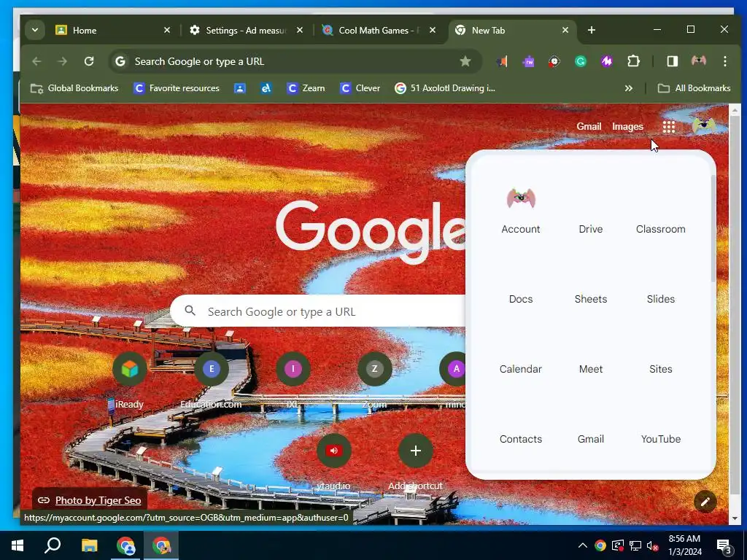This screenshot has width=747, height=560.
Task: Close the Cool Math Games tab
Action: point(432,30)
